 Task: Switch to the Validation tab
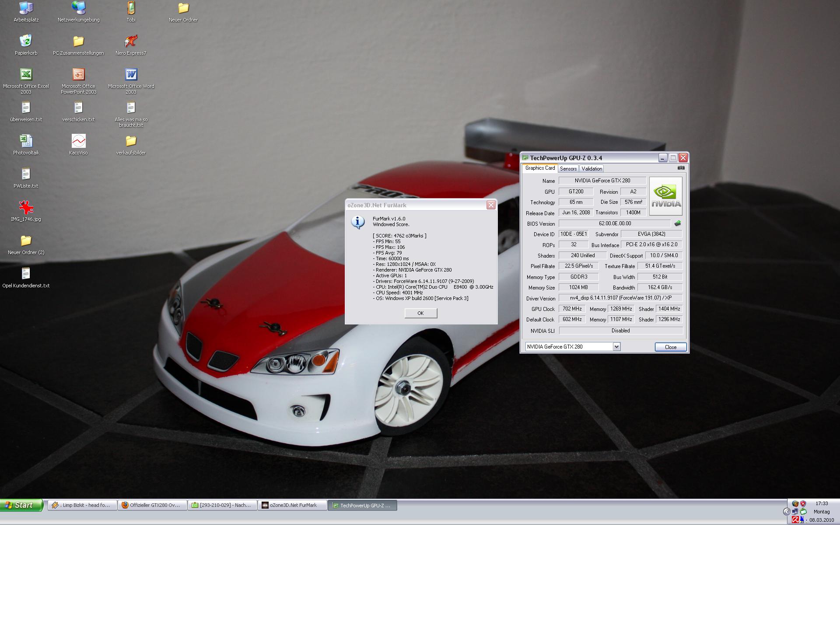[x=591, y=169]
